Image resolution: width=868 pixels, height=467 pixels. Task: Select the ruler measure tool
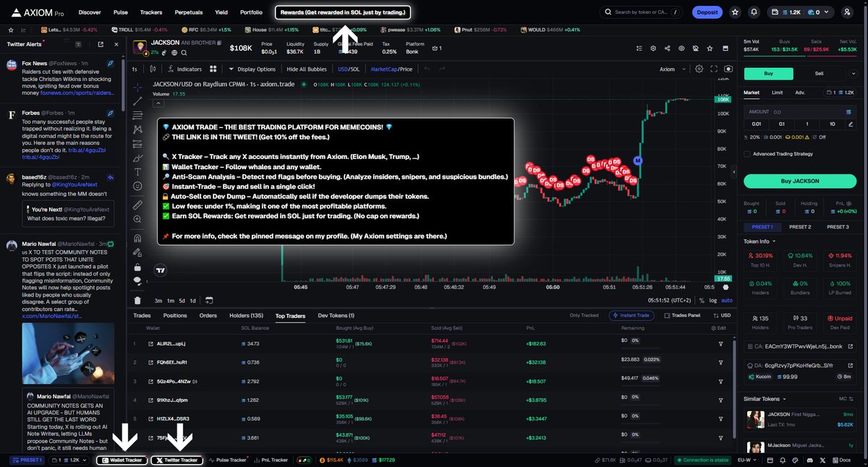pos(137,205)
